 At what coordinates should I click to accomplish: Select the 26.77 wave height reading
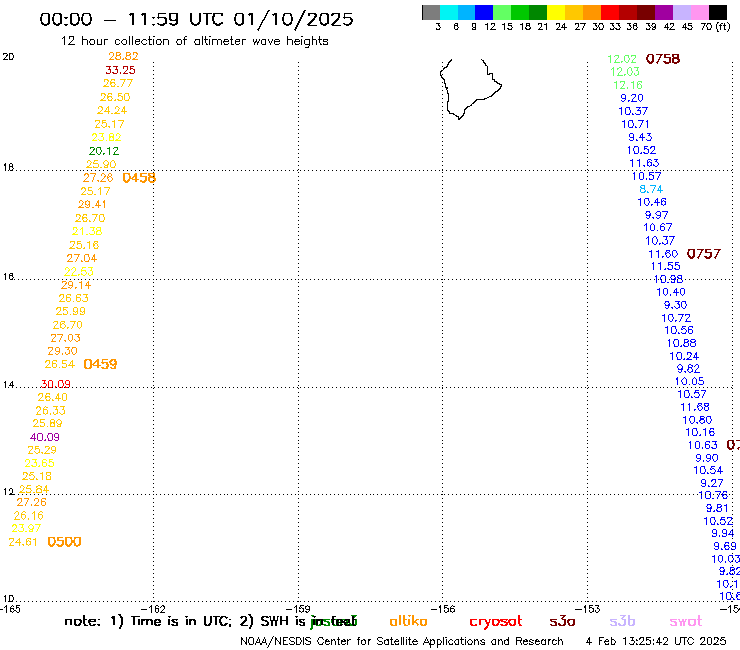pos(118,83)
